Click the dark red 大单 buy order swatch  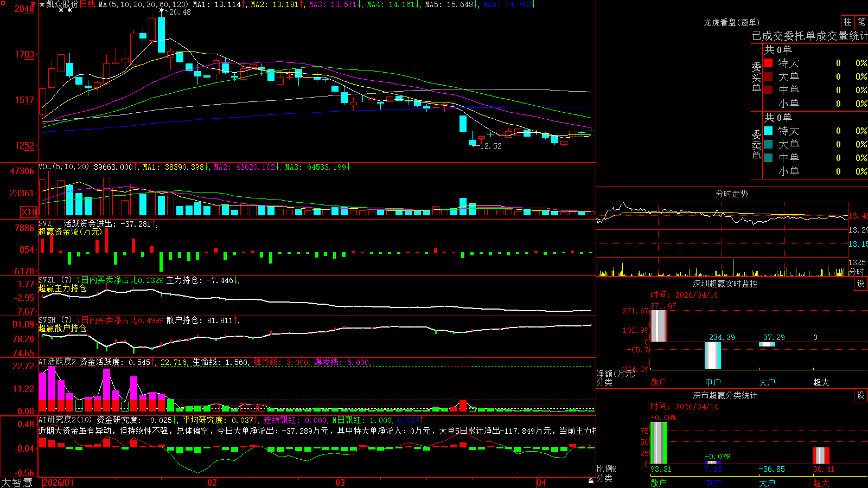(x=768, y=76)
